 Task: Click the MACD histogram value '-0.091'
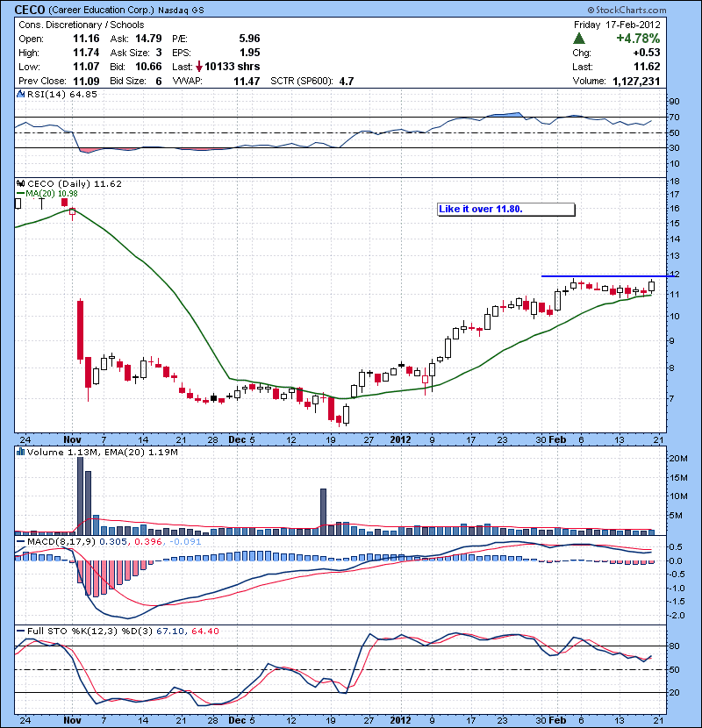click(x=185, y=542)
